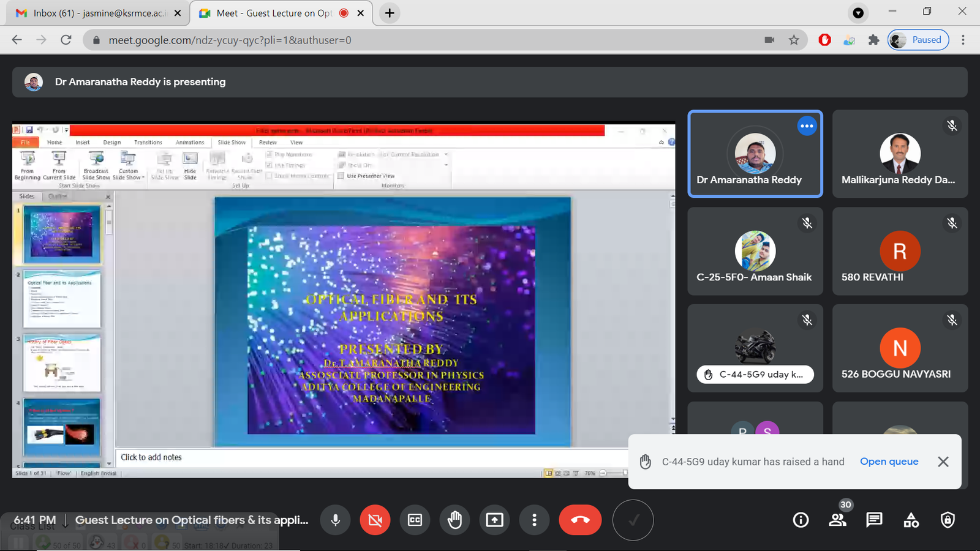Click muted mic icon on uday kumar tile

click(x=807, y=320)
